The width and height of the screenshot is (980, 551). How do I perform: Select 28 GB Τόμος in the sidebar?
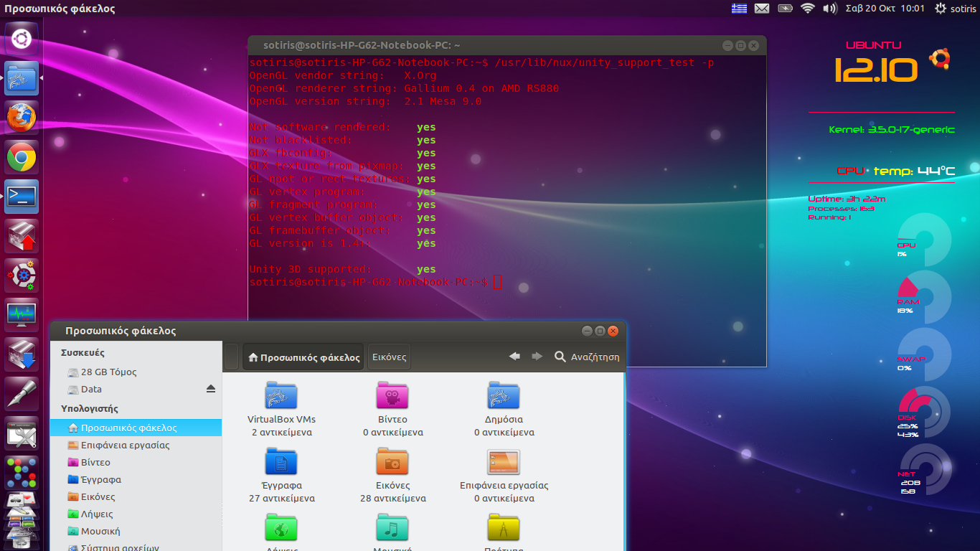tap(136, 372)
